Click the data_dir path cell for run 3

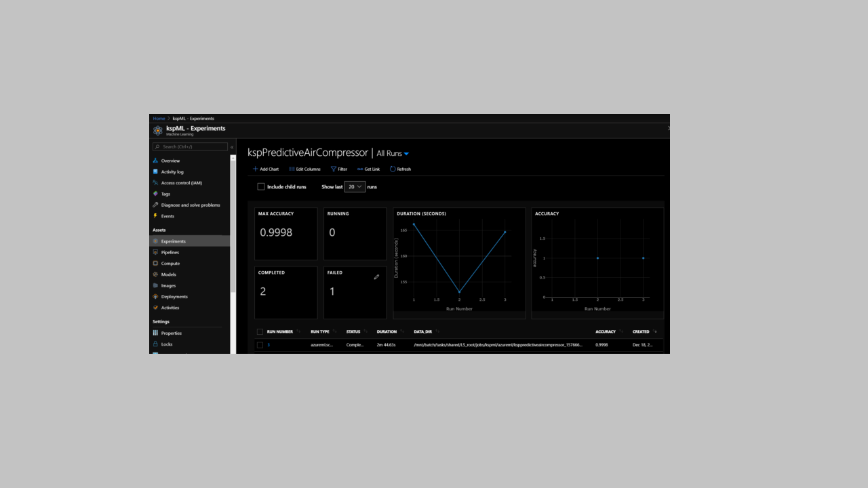click(x=498, y=345)
